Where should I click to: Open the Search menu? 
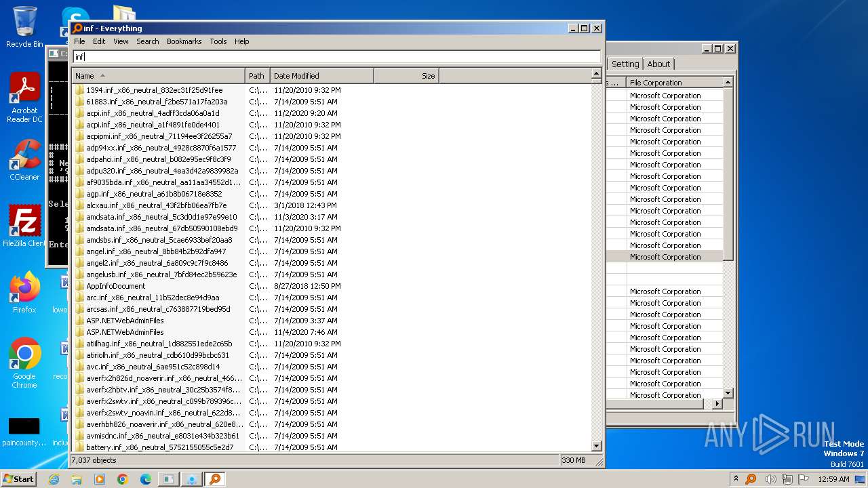click(147, 41)
